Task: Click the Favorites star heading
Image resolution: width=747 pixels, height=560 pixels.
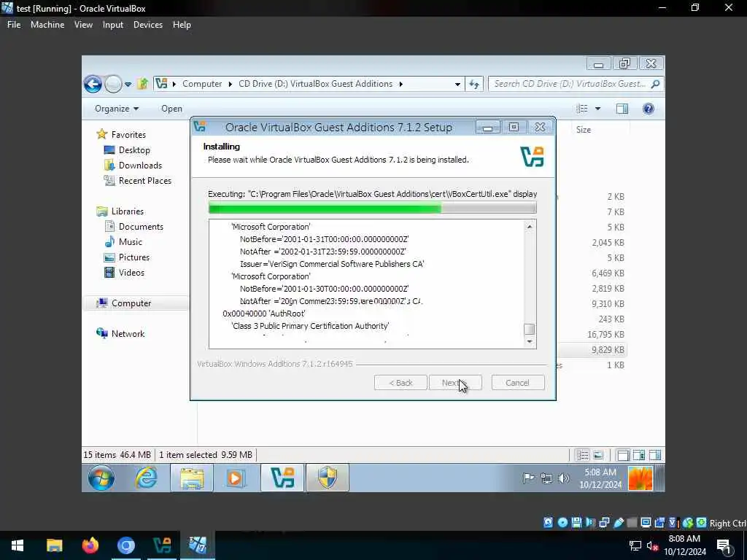Action: click(122, 135)
